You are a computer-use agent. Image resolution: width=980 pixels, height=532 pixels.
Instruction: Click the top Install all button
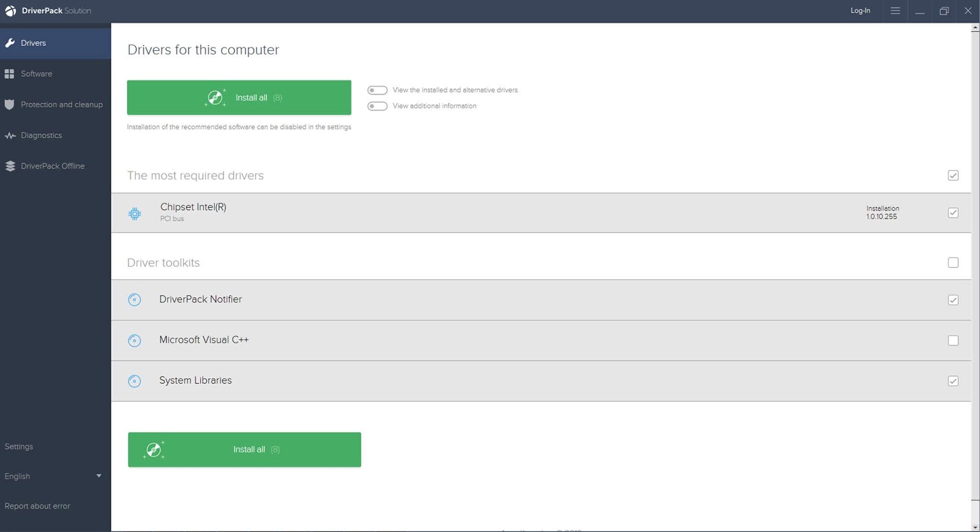click(239, 97)
